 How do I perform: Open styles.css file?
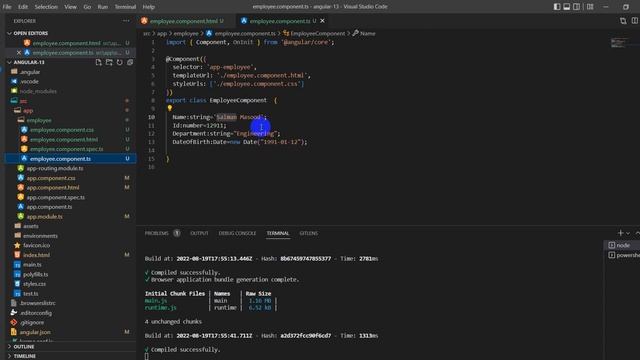tap(34, 284)
